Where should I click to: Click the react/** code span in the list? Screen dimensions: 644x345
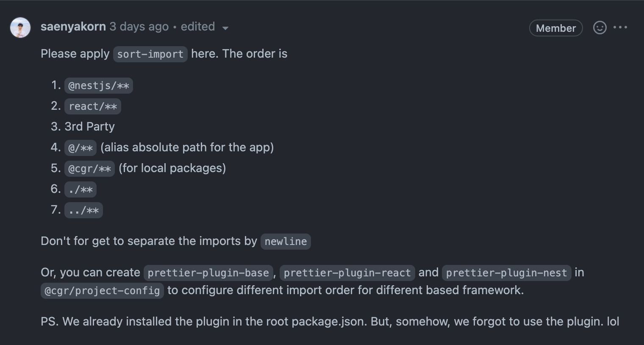pyautogui.click(x=93, y=106)
